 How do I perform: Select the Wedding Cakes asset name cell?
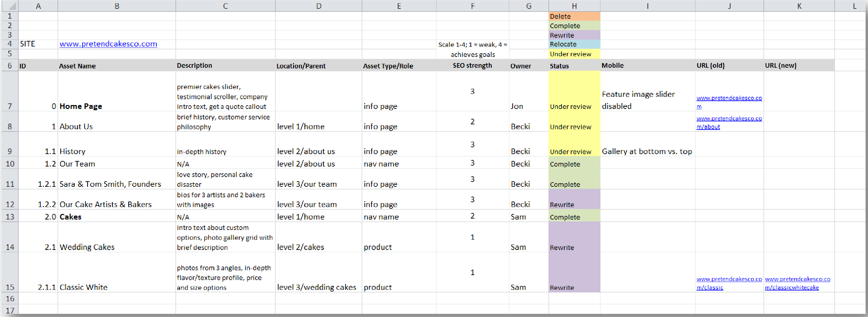click(x=117, y=237)
